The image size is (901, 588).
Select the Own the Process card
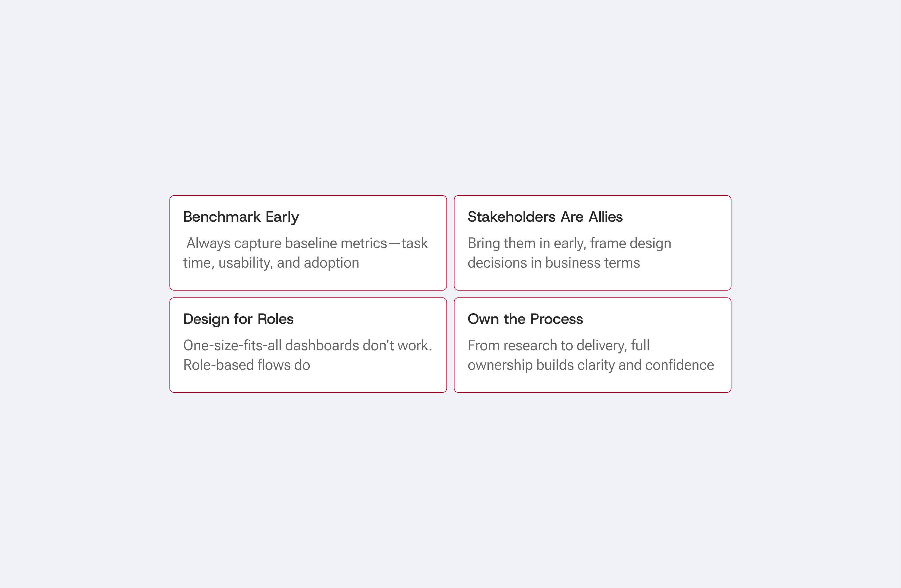(592, 345)
